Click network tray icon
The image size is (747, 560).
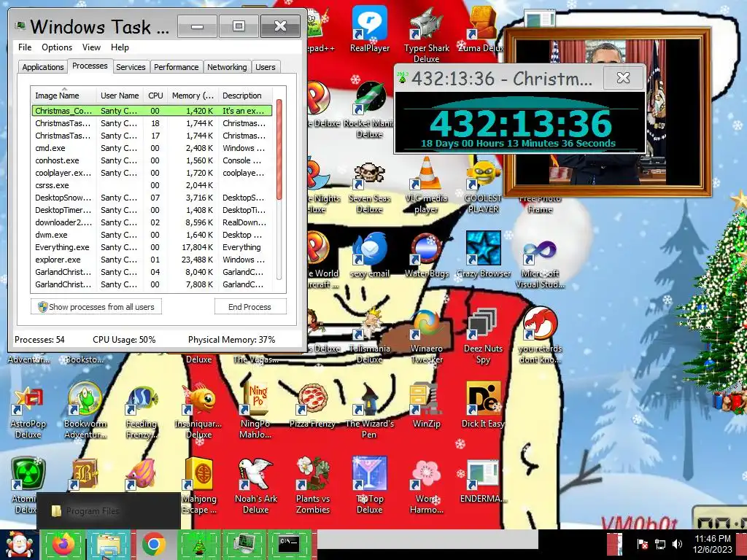point(660,544)
